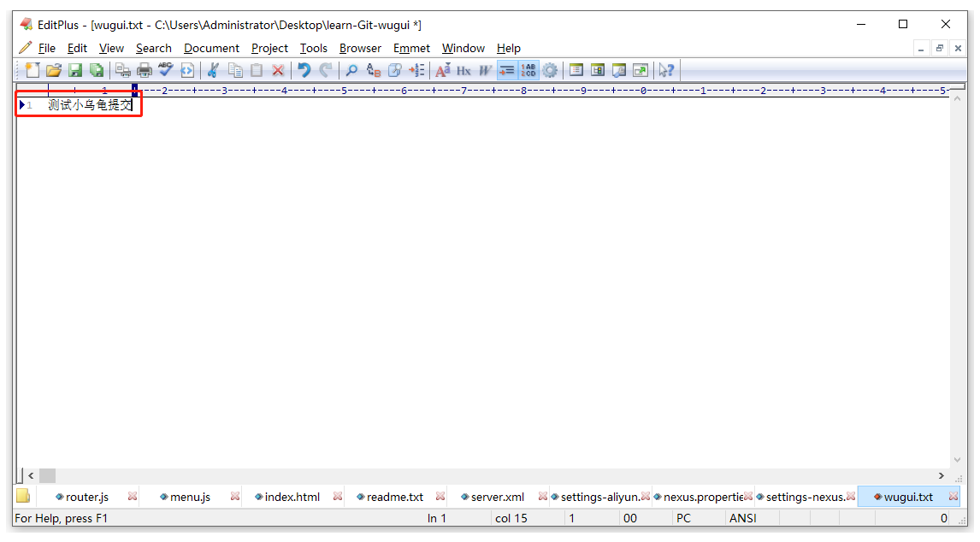
Task: Switch to the nexus.properties tab
Action: (x=701, y=497)
